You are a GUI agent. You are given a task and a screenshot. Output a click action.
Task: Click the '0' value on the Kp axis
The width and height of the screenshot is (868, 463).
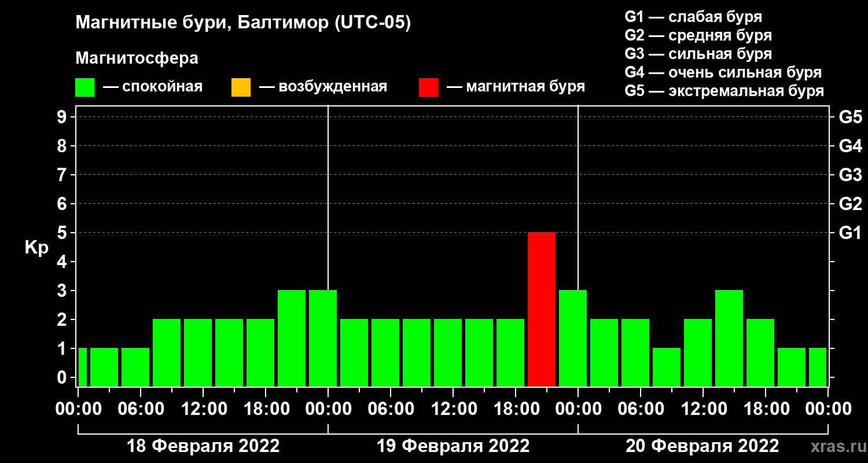63,377
